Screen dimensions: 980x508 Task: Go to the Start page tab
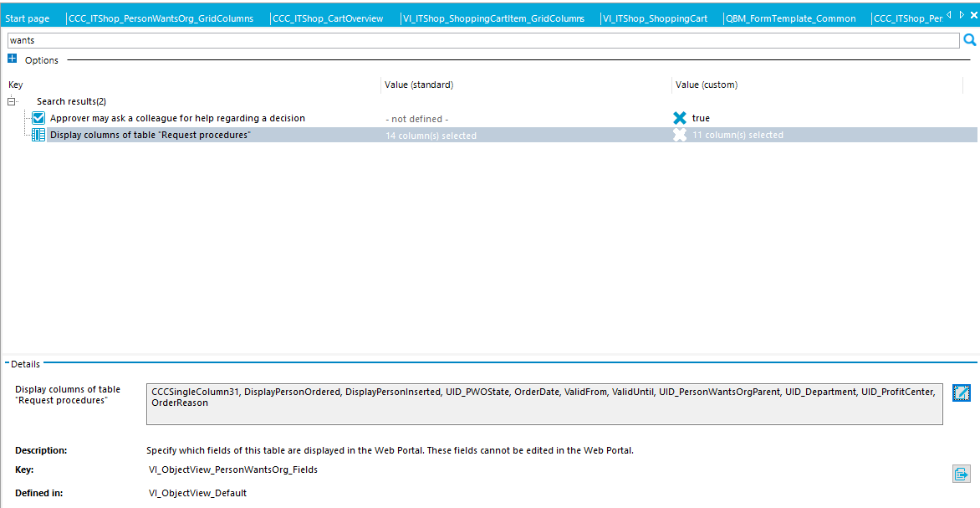[x=26, y=18]
